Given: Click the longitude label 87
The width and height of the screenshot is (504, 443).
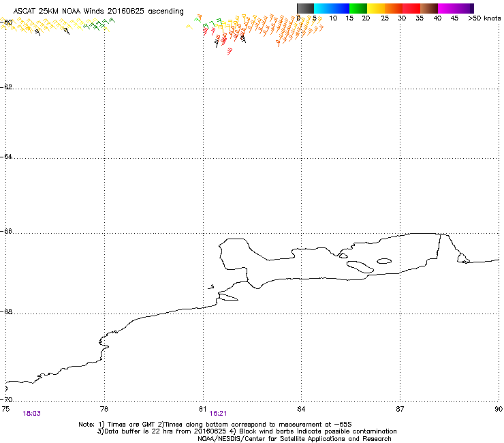Looking at the screenshot, I should tap(400, 409).
